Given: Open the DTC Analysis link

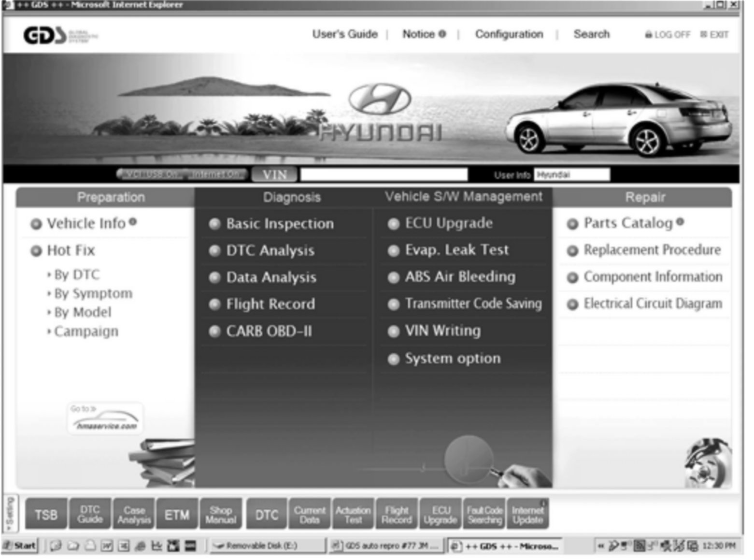Looking at the screenshot, I should click(x=270, y=250).
